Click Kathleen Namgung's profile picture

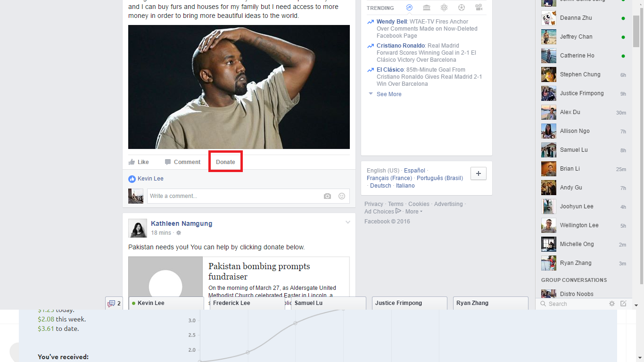pos(138,228)
